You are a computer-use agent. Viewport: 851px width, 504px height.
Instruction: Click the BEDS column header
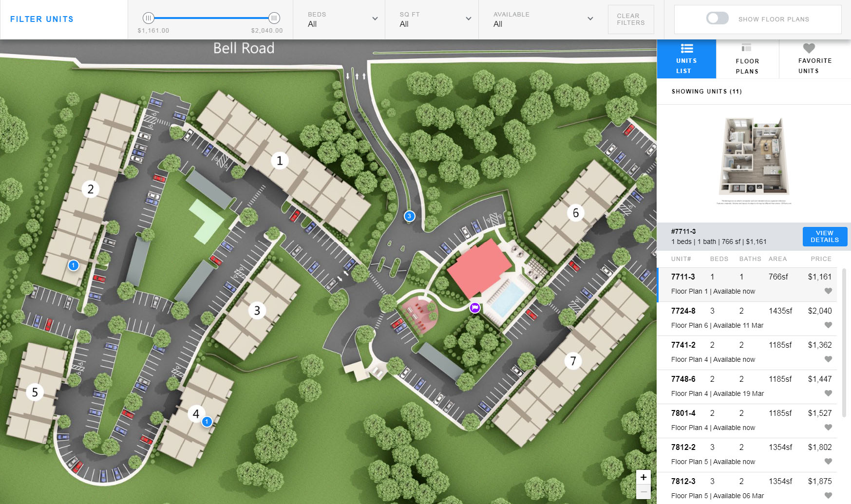point(719,259)
